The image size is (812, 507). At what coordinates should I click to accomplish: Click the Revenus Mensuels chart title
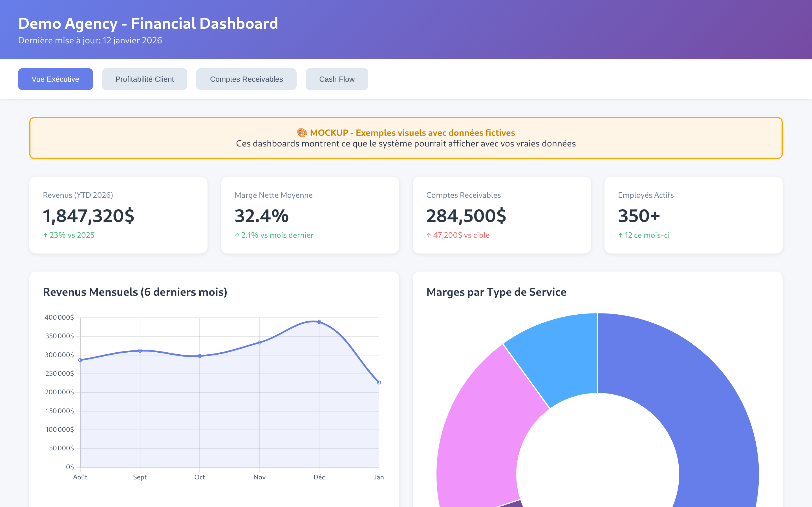pos(135,292)
